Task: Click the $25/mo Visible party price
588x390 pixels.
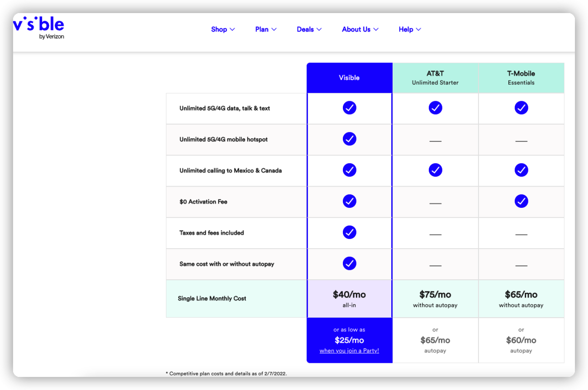Action: [x=349, y=340]
